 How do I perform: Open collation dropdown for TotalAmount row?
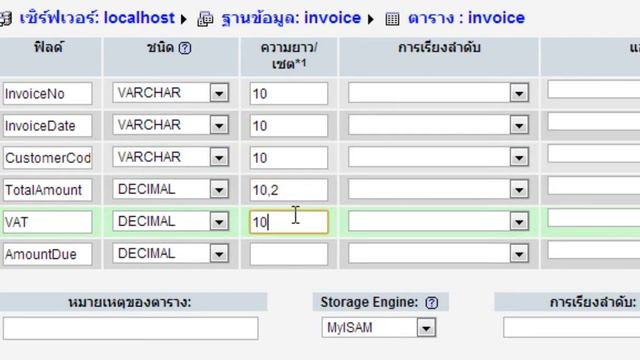pos(438,189)
